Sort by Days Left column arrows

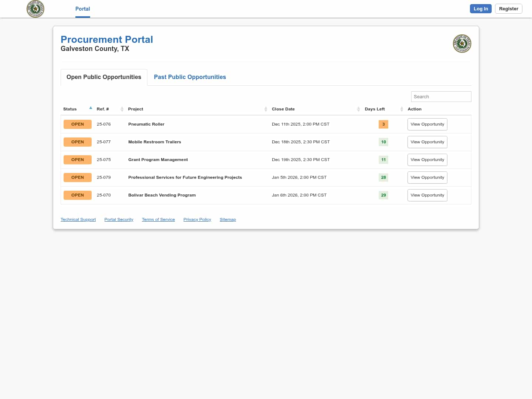pos(402,109)
